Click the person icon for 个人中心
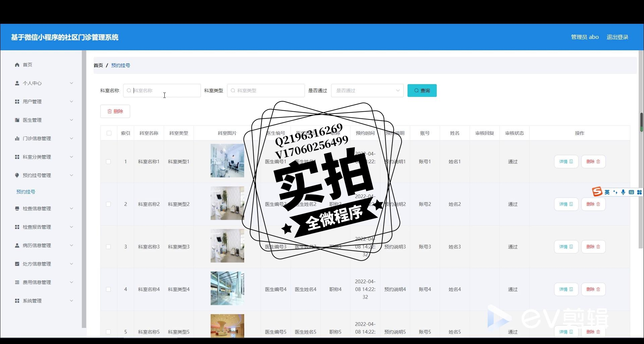Screen dimensions: 644x344 coord(17,83)
